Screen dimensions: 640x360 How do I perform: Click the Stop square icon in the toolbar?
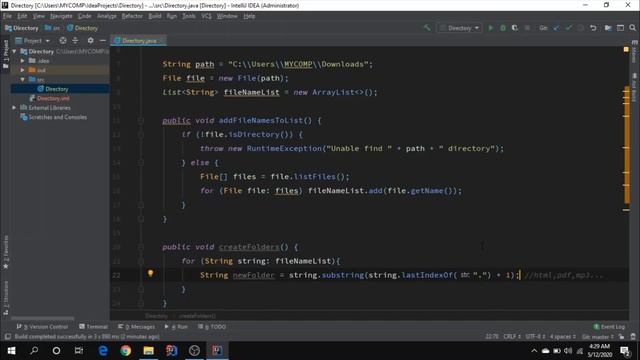(x=527, y=28)
